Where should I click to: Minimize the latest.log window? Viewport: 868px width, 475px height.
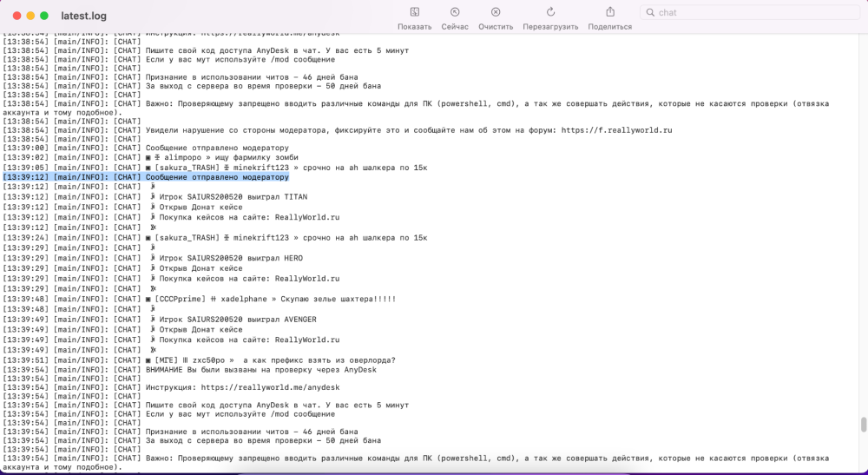tap(30, 16)
